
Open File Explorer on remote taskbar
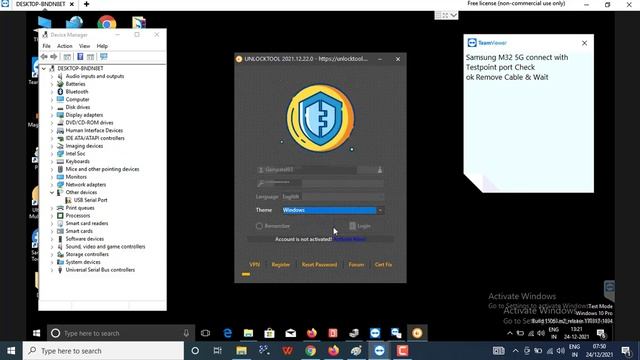(x=248, y=333)
